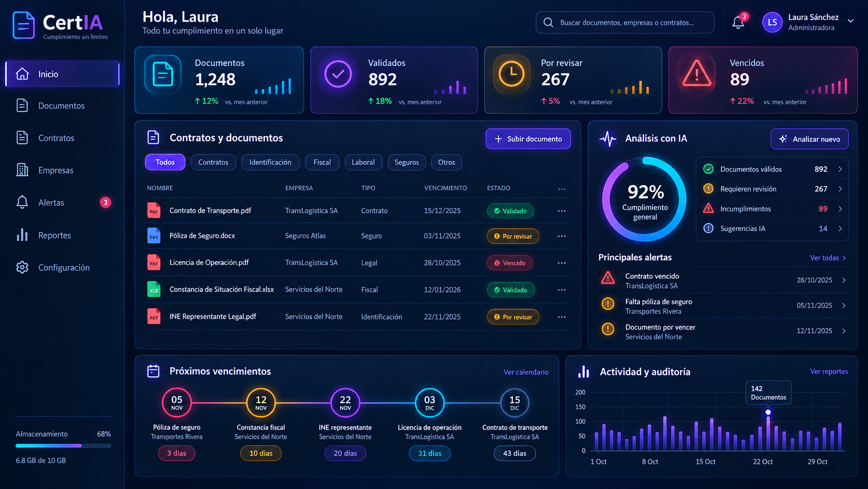Open the table header options menu

pyautogui.click(x=562, y=189)
